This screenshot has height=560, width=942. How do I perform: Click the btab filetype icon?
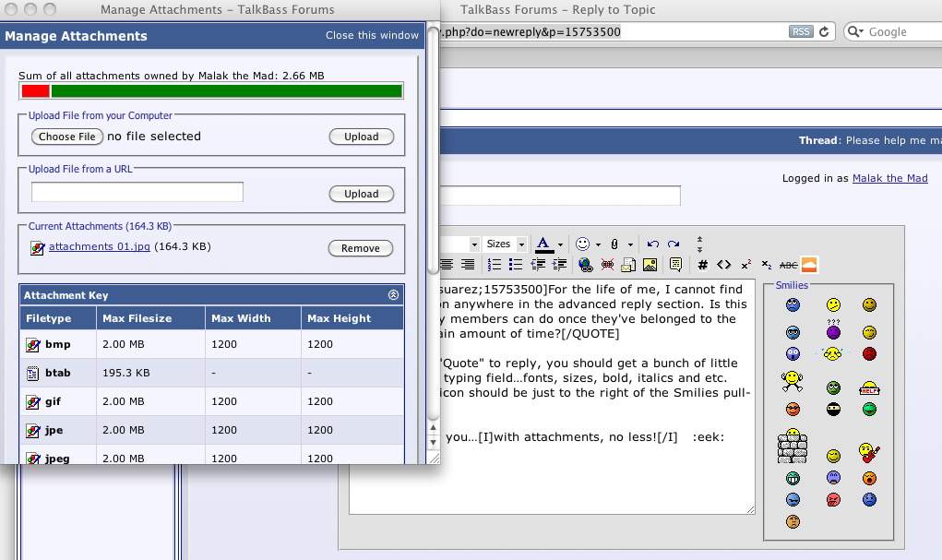[33, 373]
